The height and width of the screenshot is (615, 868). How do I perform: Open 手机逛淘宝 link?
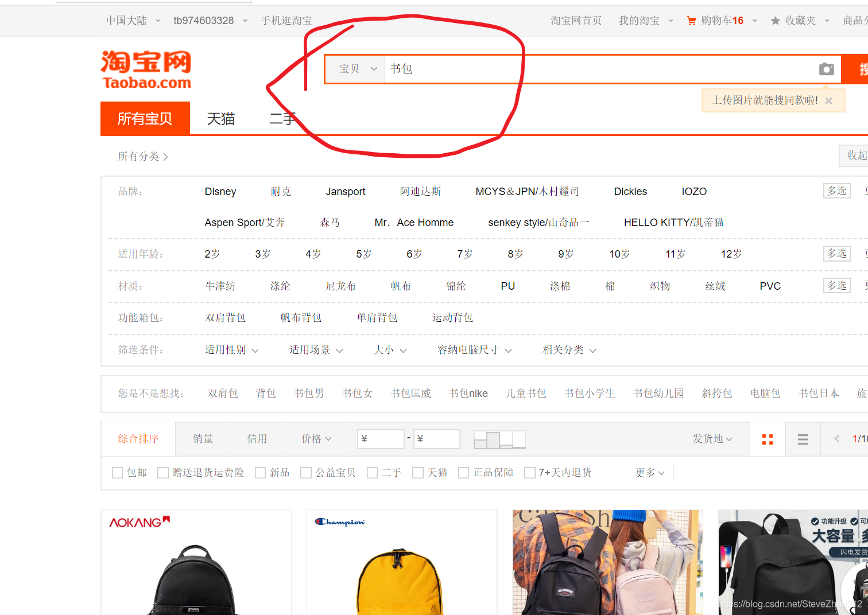point(286,21)
